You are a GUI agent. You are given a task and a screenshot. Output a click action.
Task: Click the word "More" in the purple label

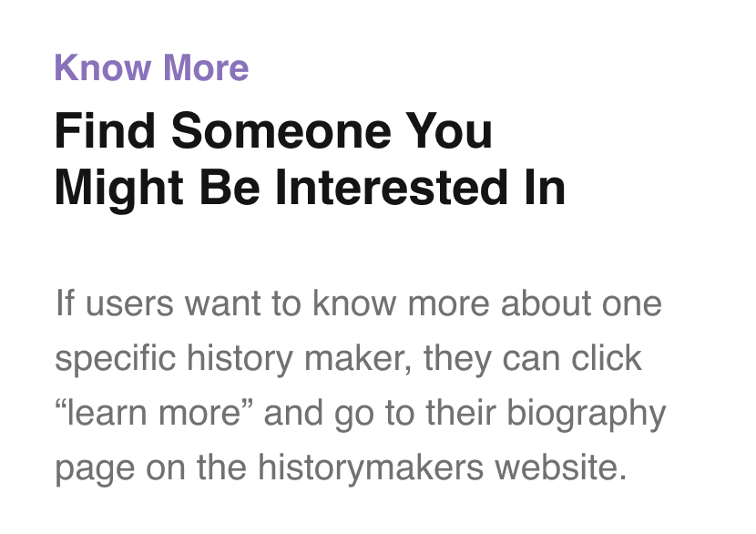pos(207,67)
